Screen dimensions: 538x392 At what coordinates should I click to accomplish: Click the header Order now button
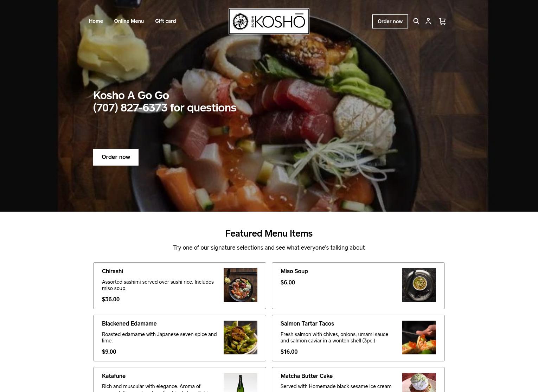click(390, 21)
